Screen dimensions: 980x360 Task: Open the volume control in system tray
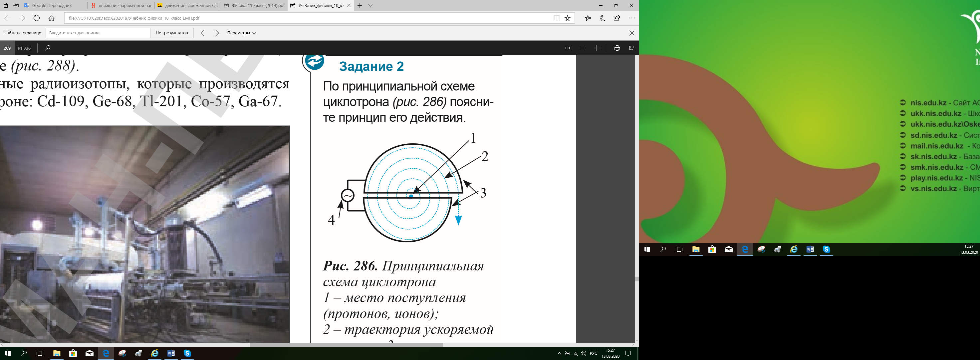583,354
